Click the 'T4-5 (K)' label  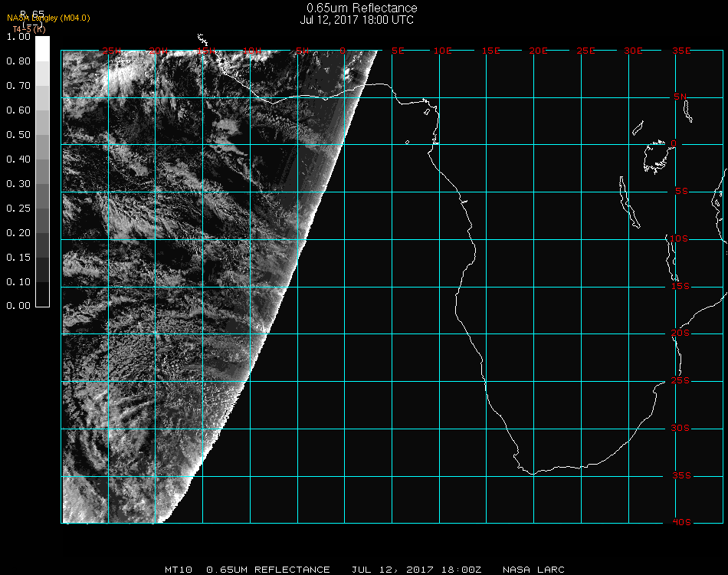29,29
